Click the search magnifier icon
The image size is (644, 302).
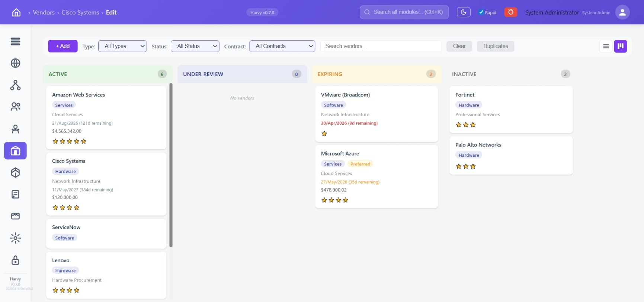[367, 12]
